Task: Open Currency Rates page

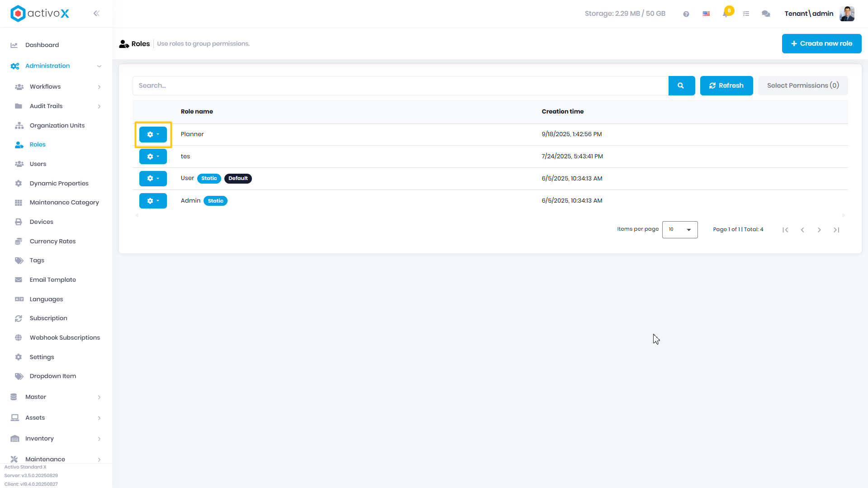Action: pos(52,242)
